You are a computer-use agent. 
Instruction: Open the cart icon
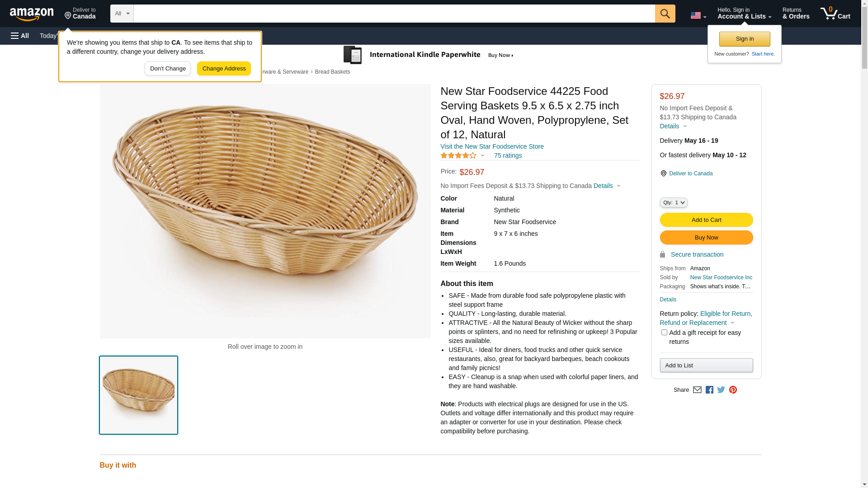tap(835, 14)
